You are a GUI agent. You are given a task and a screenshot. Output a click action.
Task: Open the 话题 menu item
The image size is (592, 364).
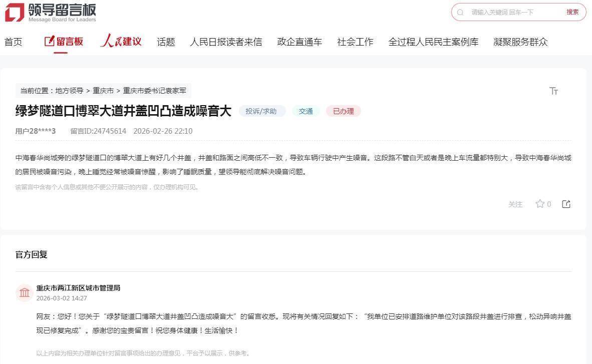click(x=166, y=42)
